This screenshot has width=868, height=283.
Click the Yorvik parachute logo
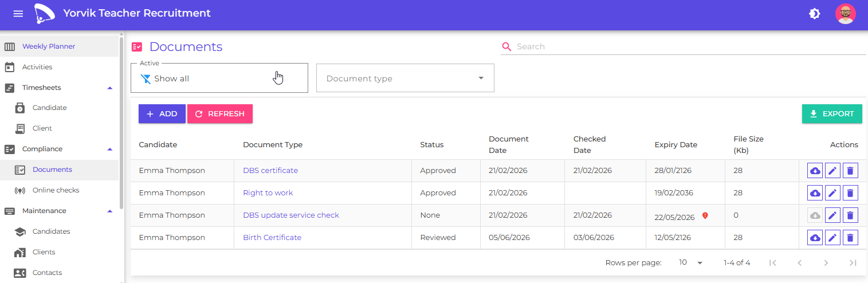45,13
